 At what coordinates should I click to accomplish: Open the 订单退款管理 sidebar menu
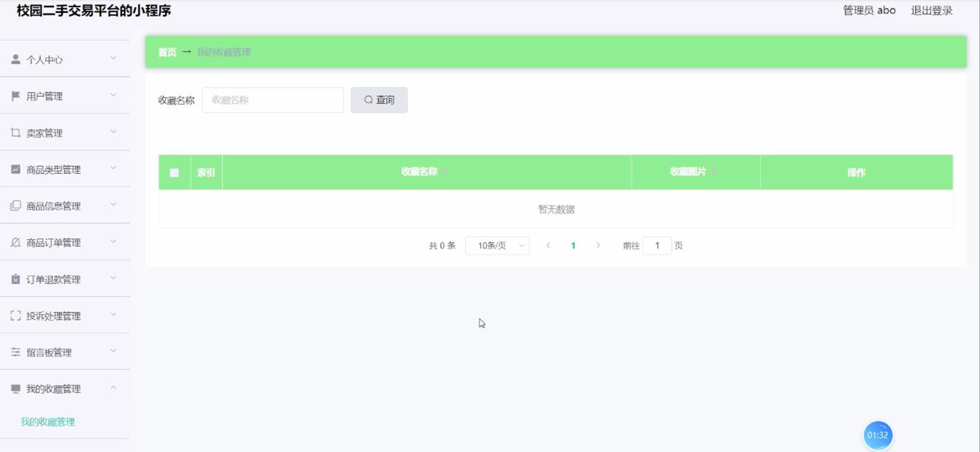[x=65, y=279]
